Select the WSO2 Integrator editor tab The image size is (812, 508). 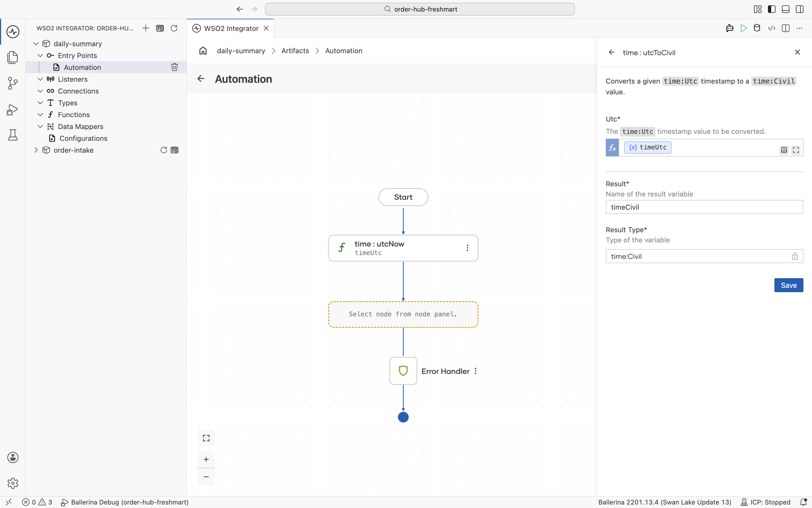(x=230, y=28)
